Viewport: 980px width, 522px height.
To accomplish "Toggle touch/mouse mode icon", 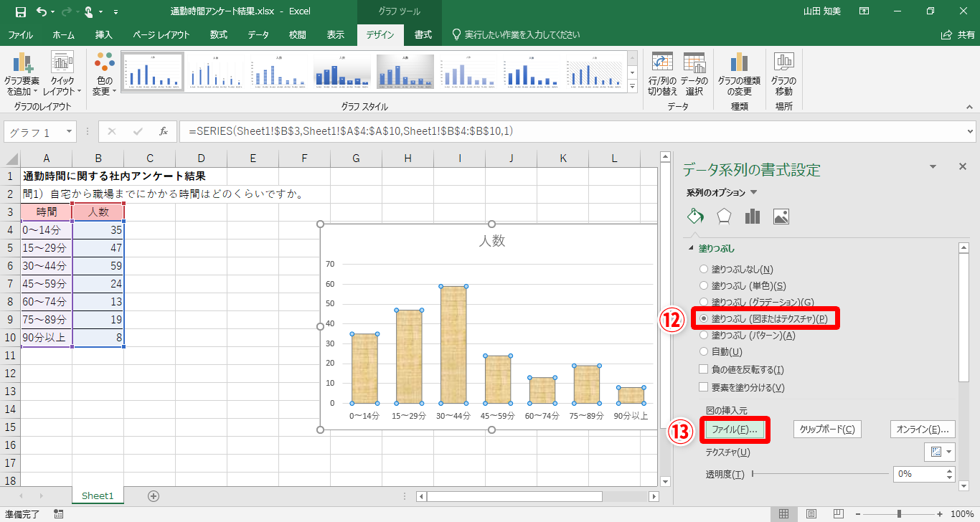I will (90, 11).
